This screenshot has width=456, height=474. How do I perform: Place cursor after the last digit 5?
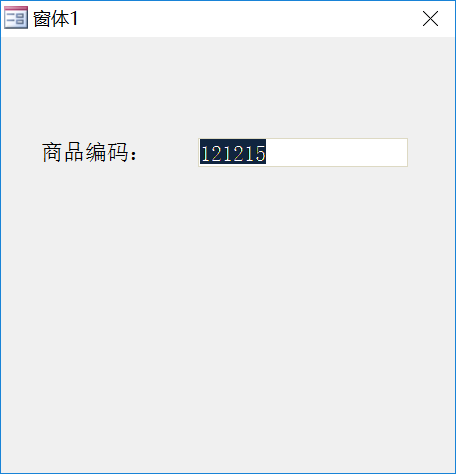(266, 152)
